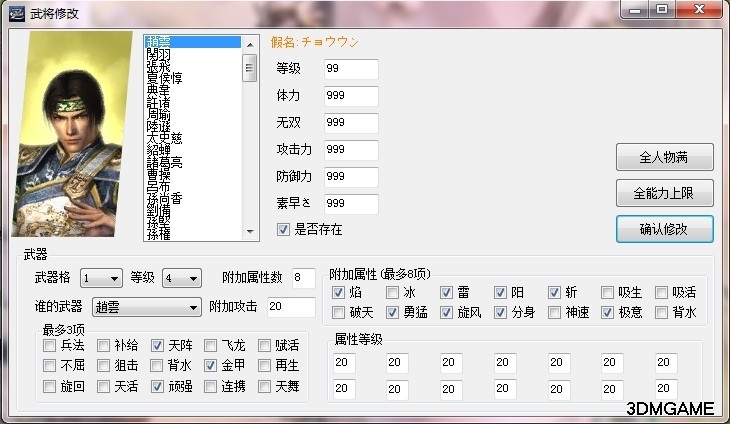
Task: Click the officer list scrollbar thumb
Action: 251,66
